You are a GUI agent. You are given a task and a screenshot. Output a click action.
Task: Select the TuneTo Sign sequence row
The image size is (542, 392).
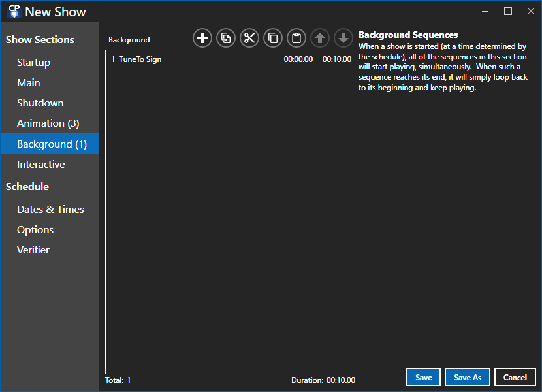pos(231,59)
